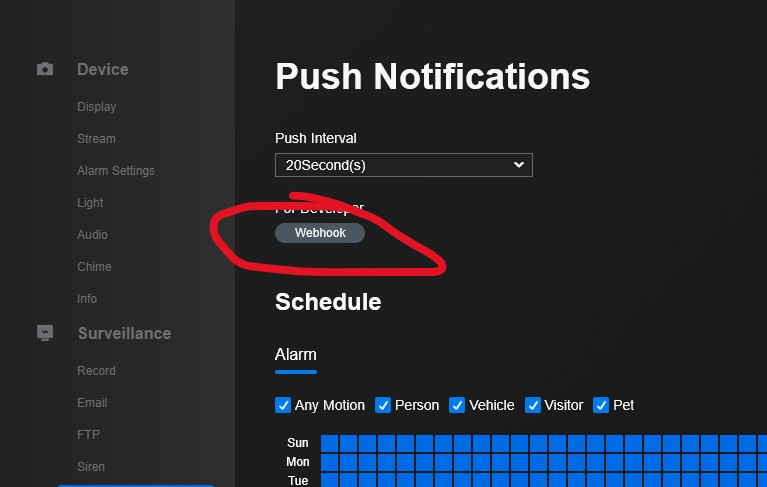The image size is (767, 487).
Task: Go to Email settings
Action: (x=92, y=403)
